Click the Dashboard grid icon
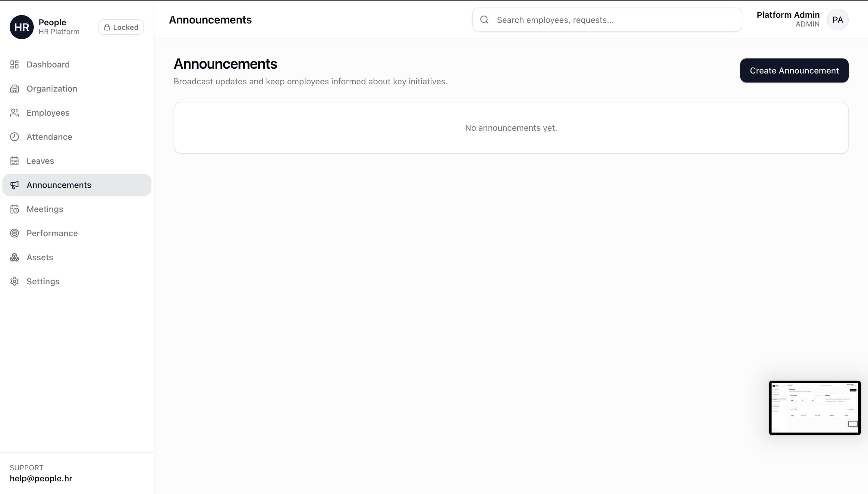The width and height of the screenshot is (868, 494). point(14,64)
